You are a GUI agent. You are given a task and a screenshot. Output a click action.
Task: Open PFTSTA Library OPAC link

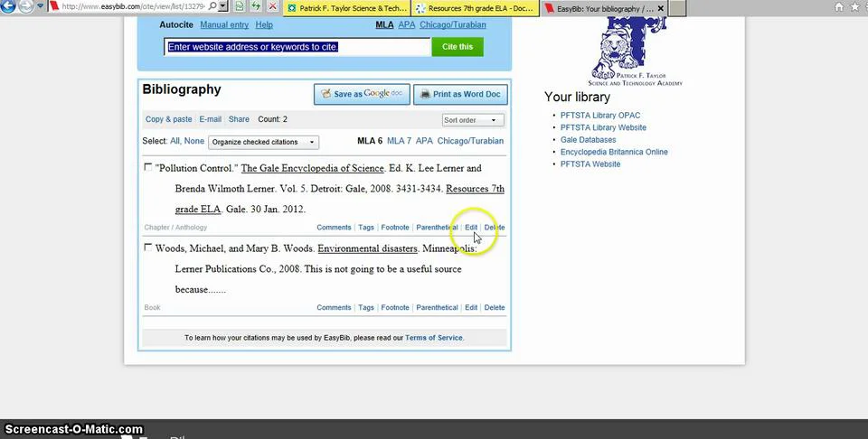[600, 116]
